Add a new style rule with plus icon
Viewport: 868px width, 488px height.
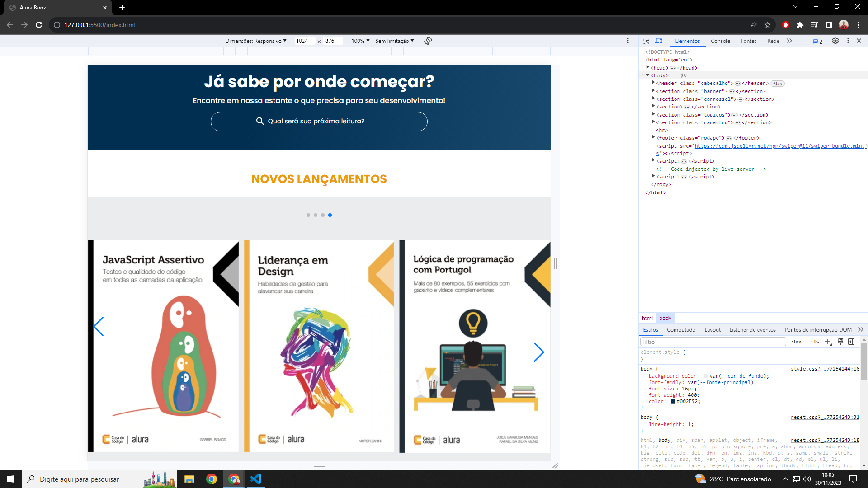[x=828, y=342]
